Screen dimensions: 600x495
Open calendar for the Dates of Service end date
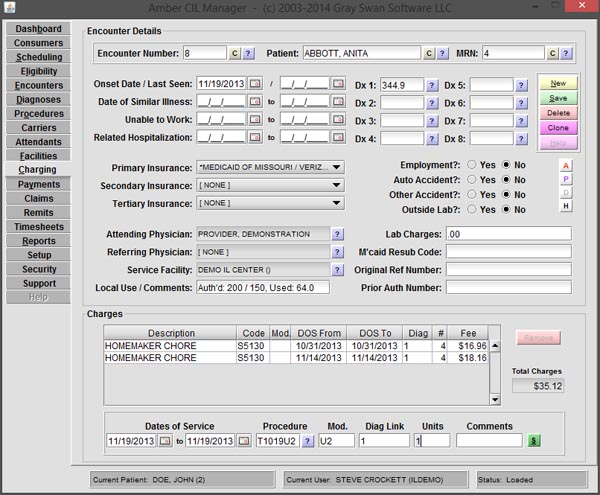pos(244,440)
